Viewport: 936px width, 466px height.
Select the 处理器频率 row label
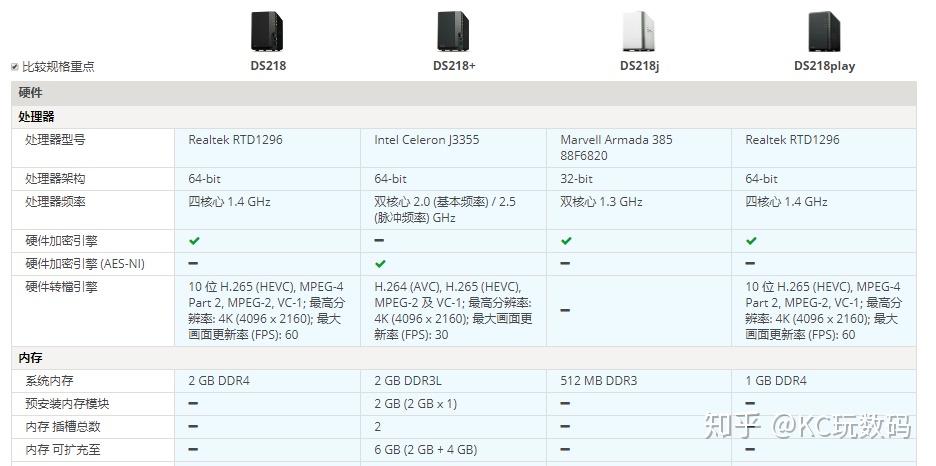(55, 202)
